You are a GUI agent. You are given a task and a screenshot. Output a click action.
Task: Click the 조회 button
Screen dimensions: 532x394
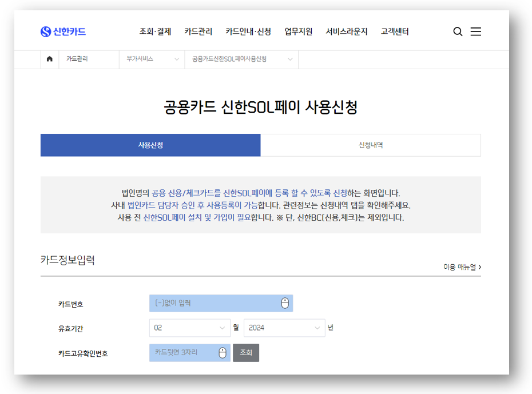click(246, 353)
